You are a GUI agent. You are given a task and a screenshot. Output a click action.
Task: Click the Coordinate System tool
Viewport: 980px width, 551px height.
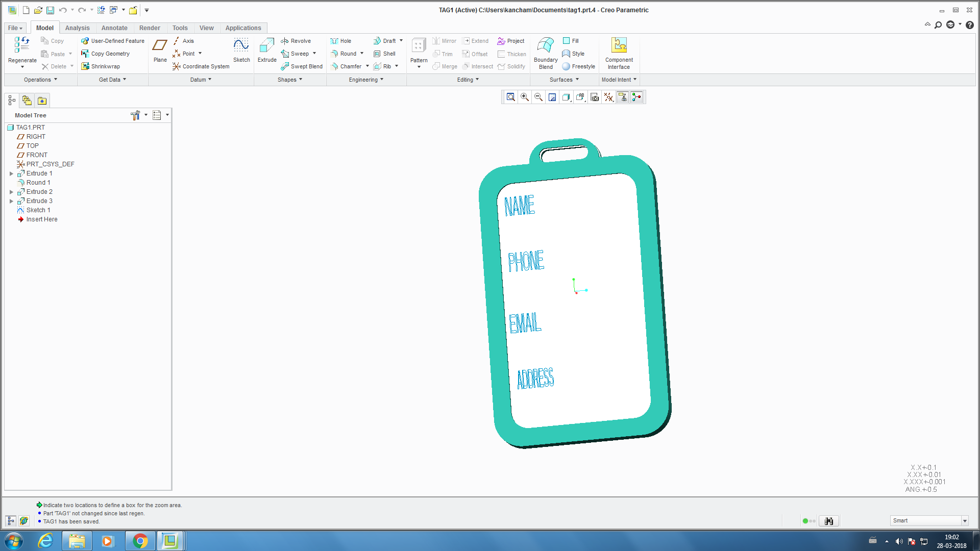201,66
